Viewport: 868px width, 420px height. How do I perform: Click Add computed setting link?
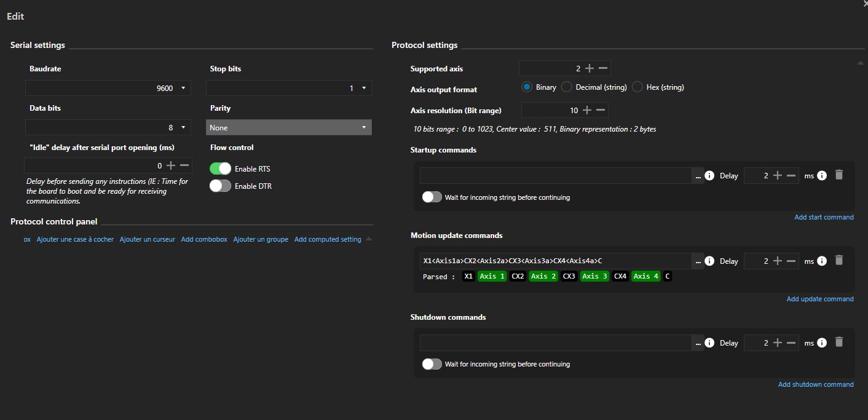[328, 239]
